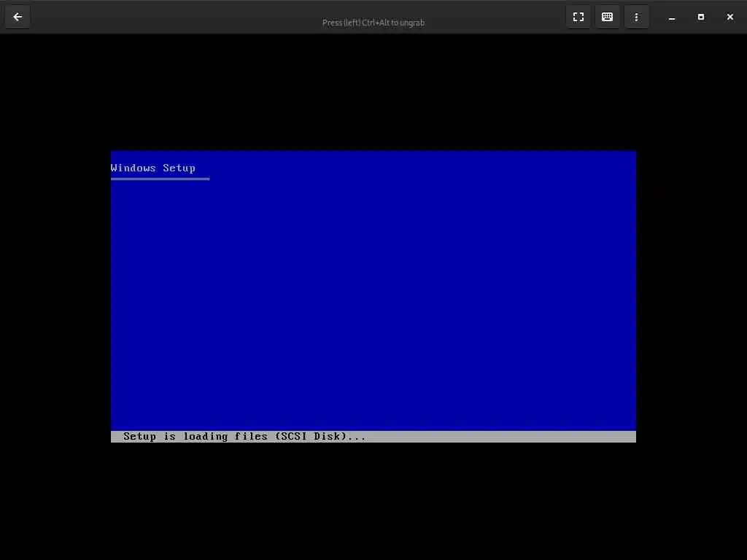Close the virtual machine window
747x560 pixels.
click(x=729, y=17)
